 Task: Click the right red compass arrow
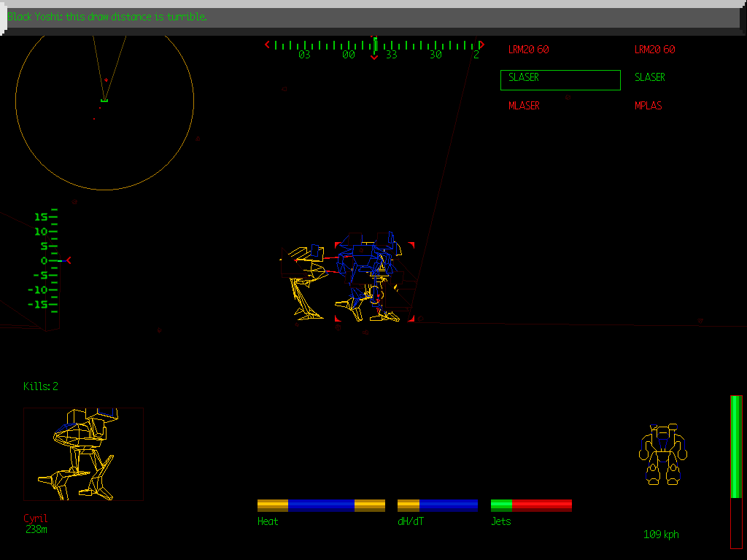(481, 44)
